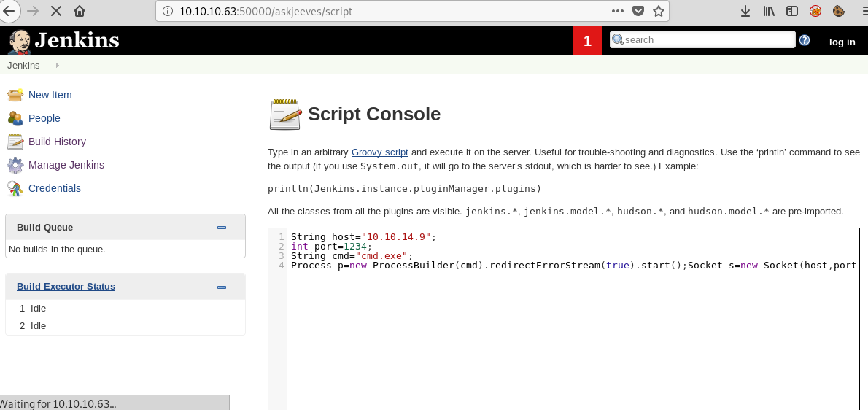Open the Manage Jenkins link
Screen dimensions: 868x410
tap(66, 165)
